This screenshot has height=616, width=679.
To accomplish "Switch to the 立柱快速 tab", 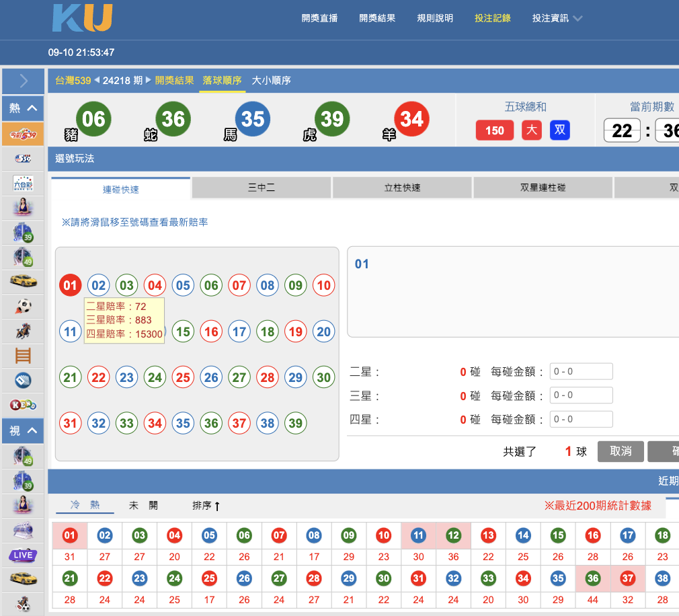I will point(402,188).
